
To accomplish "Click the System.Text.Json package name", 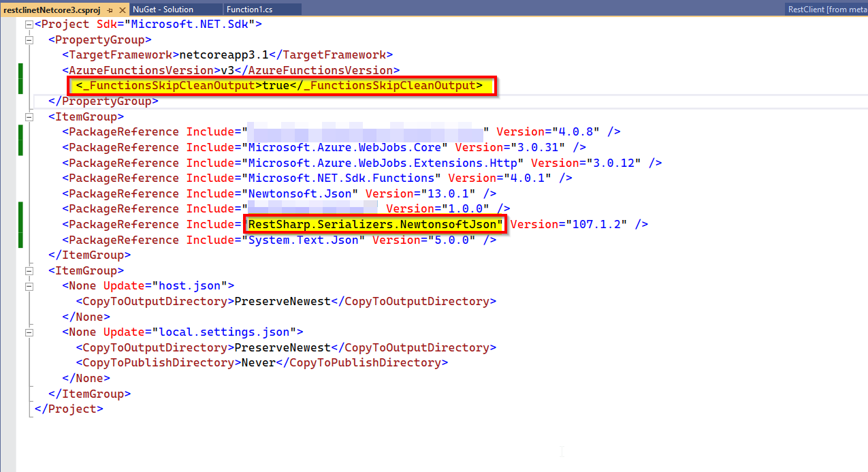I will pos(304,240).
